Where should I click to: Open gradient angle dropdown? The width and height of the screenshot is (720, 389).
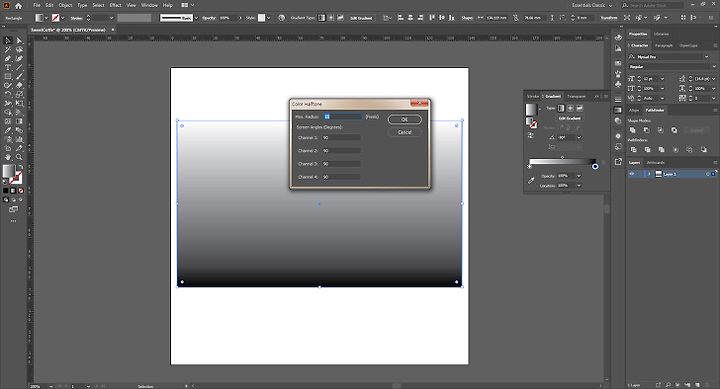(x=579, y=137)
